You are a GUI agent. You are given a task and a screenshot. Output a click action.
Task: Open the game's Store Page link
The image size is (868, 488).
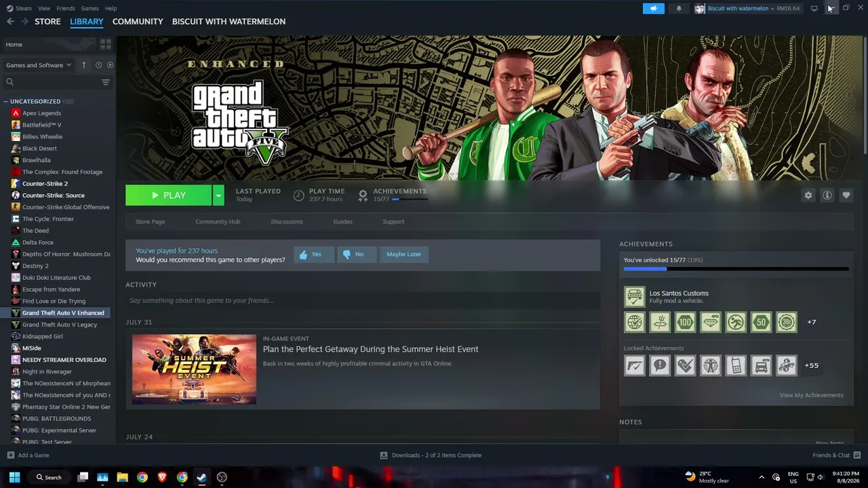click(x=150, y=222)
